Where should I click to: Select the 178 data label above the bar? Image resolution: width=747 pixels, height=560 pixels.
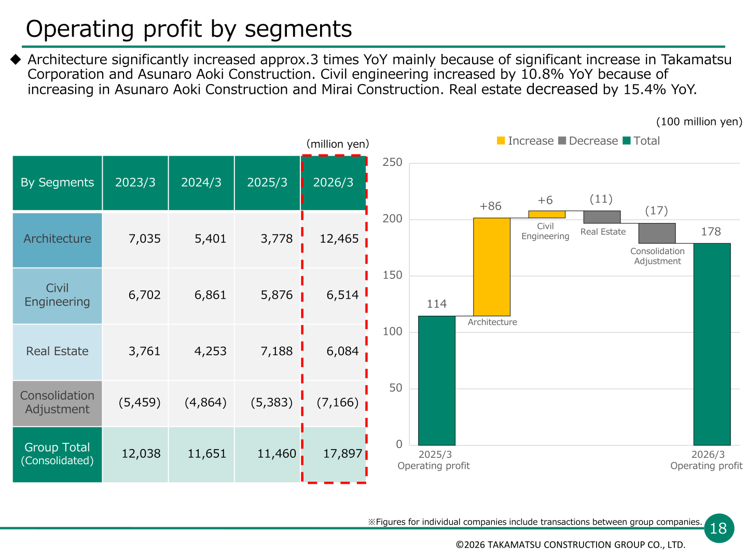[711, 232]
